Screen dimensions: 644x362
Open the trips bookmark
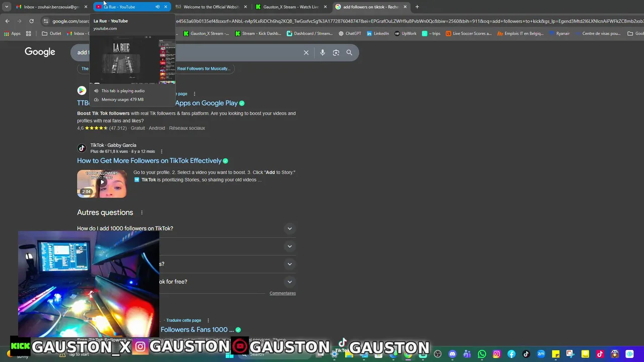pyautogui.click(x=431, y=34)
